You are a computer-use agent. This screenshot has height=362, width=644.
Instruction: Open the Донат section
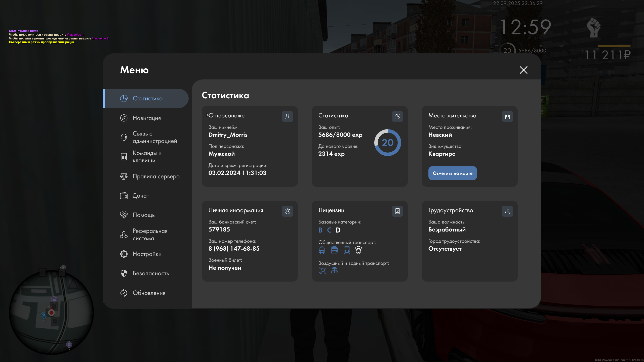(141, 196)
